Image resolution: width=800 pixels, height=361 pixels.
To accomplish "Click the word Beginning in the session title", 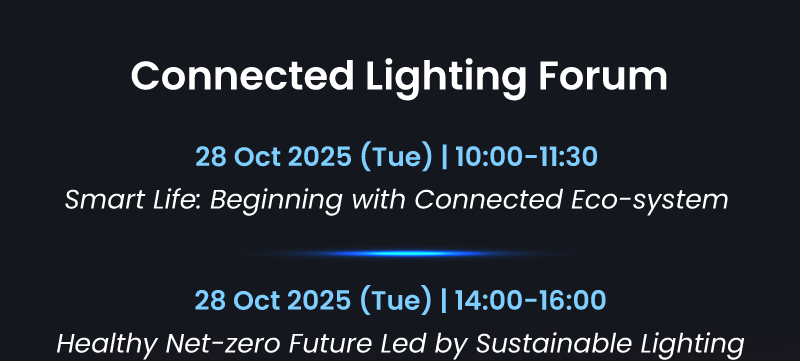I will pyautogui.click(x=276, y=201).
